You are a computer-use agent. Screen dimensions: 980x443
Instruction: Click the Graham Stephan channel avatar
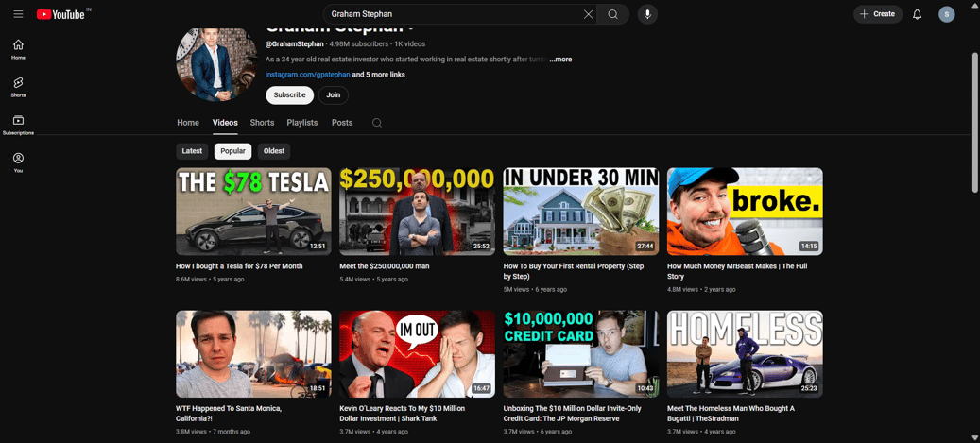pyautogui.click(x=216, y=63)
